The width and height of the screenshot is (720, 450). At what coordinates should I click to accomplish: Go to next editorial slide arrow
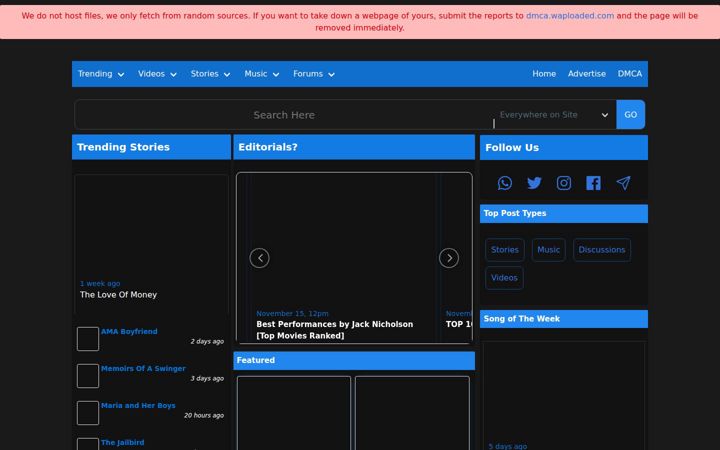pos(449,258)
